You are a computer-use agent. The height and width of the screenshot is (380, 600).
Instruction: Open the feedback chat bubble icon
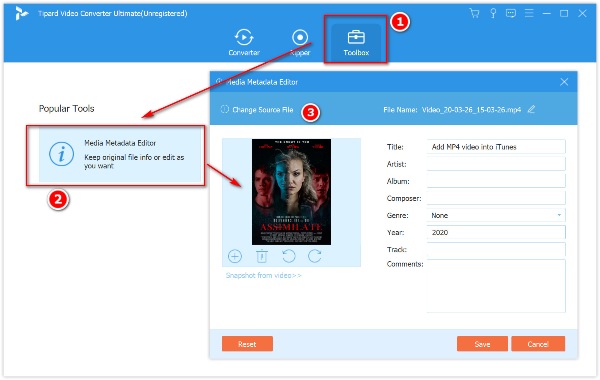pos(511,13)
